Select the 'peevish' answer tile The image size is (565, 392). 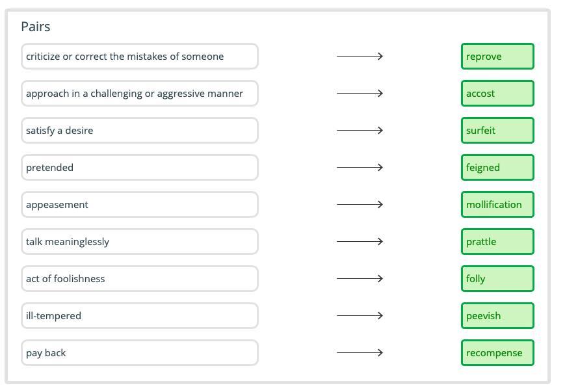tap(497, 316)
